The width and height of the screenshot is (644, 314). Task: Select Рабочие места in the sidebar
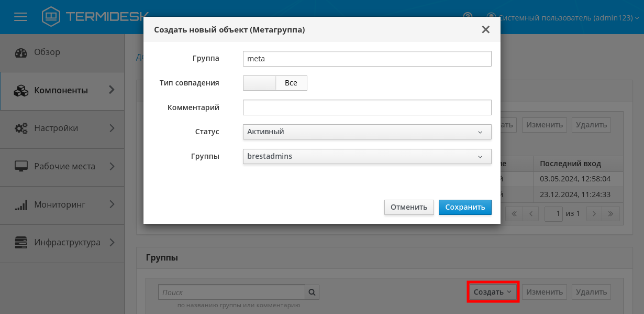pyautogui.click(x=62, y=167)
